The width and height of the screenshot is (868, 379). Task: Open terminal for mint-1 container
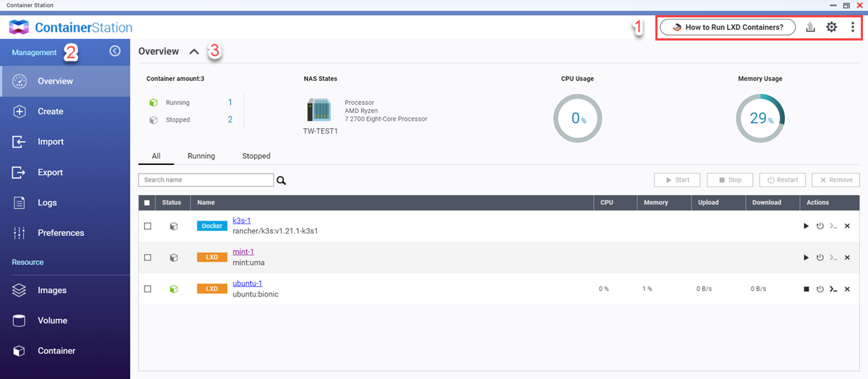point(833,257)
